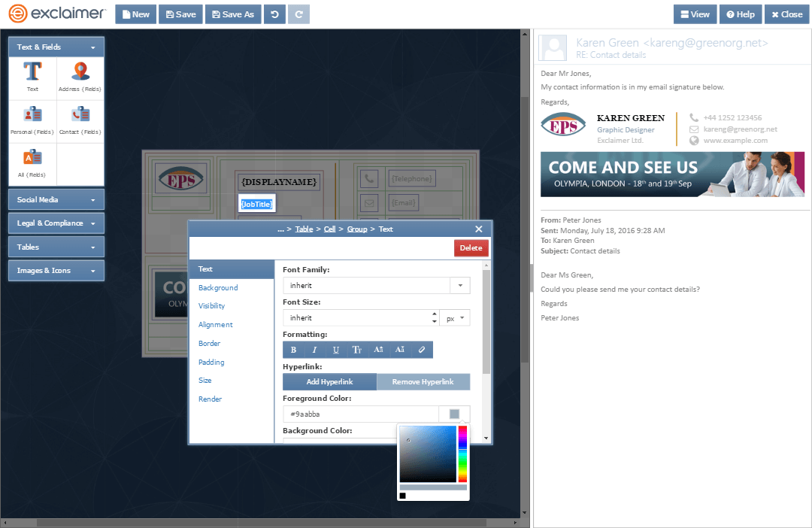Click the New button
The width and height of the screenshot is (812, 528).
pos(135,14)
